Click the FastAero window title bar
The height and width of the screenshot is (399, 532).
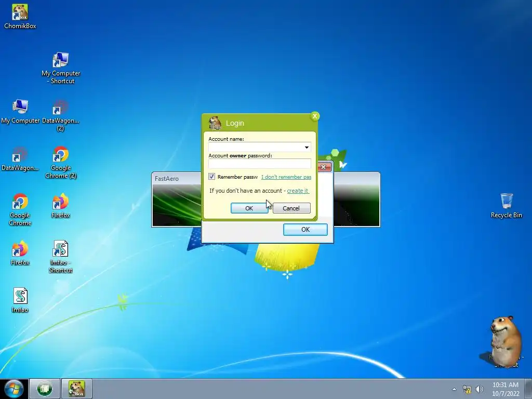coord(177,179)
